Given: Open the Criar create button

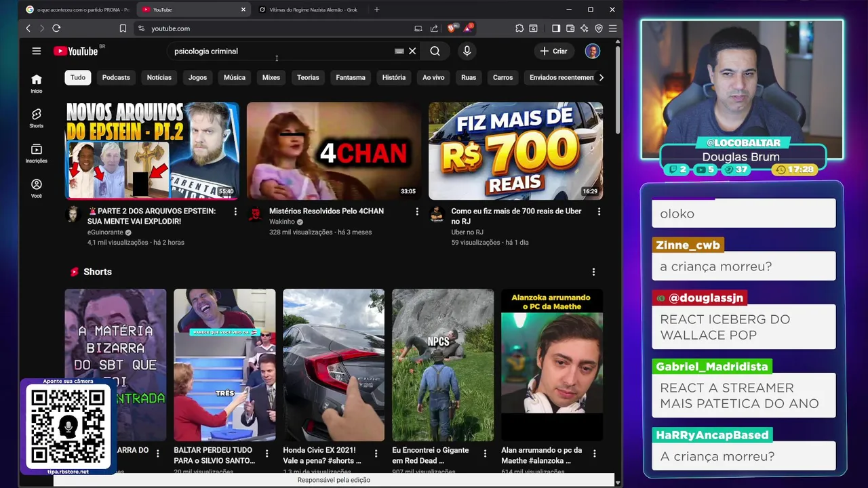Looking at the screenshot, I should tap(553, 51).
